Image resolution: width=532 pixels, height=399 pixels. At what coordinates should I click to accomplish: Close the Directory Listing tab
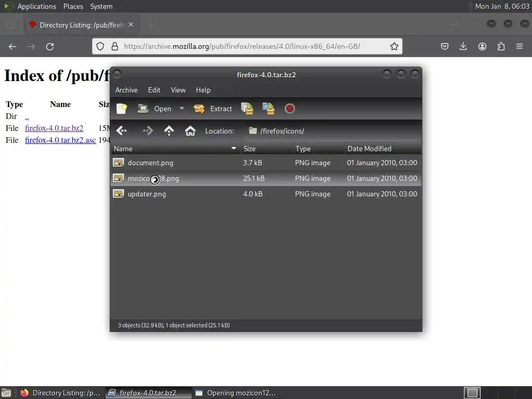[x=131, y=25]
